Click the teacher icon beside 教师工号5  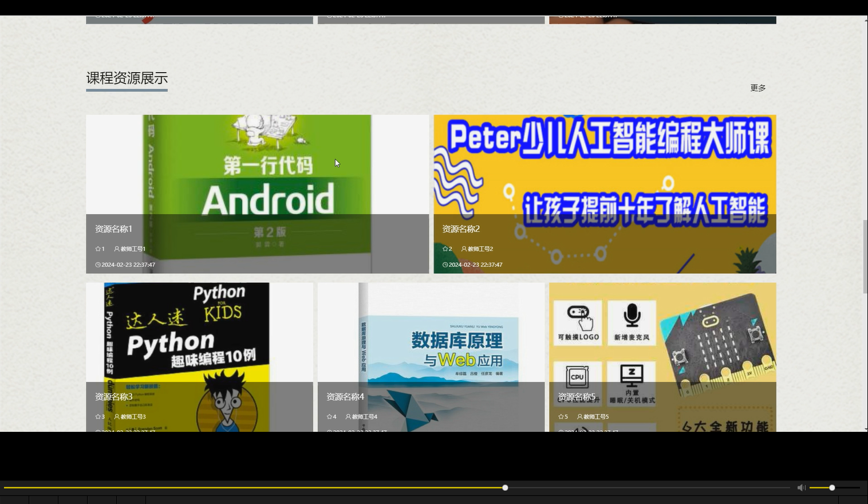tap(579, 417)
